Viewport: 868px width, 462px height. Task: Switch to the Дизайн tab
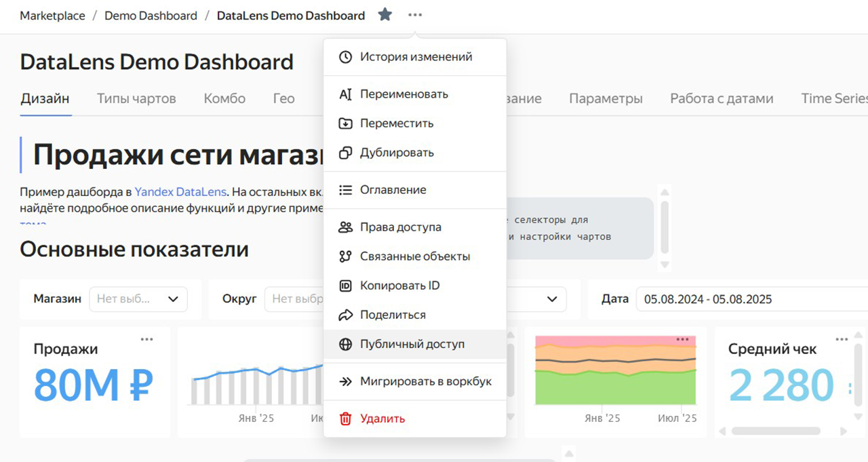tap(45, 98)
